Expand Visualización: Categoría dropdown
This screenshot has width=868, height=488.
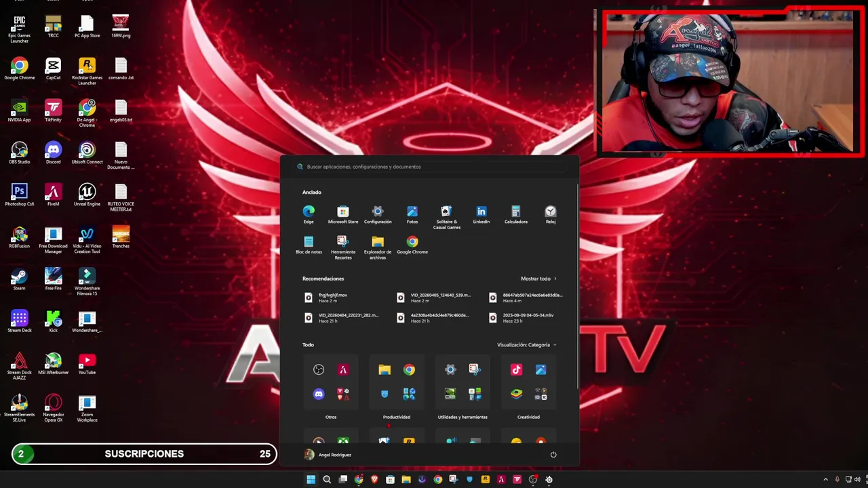526,345
